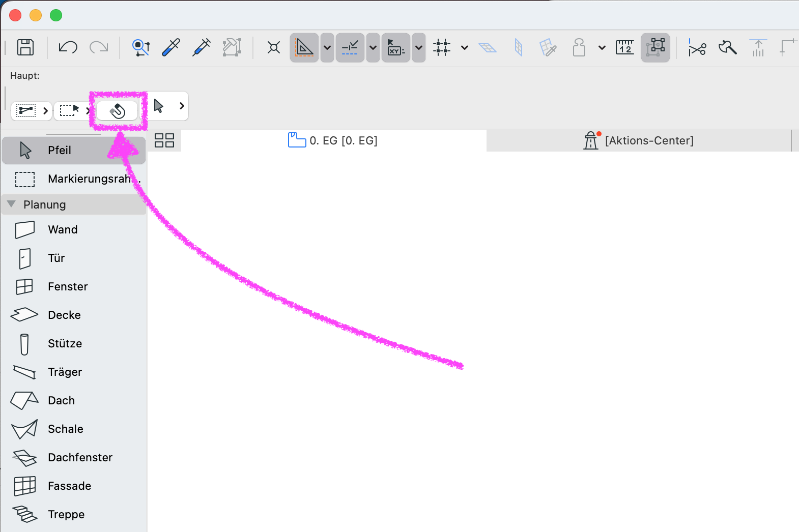Toggle the guide lines triangle-ruler button
799x532 pixels.
(304, 48)
